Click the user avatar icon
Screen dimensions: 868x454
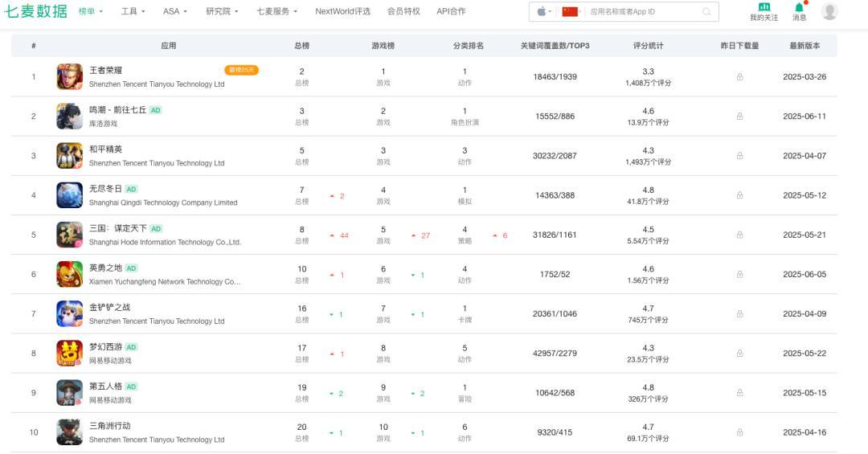[x=829, y=11]
